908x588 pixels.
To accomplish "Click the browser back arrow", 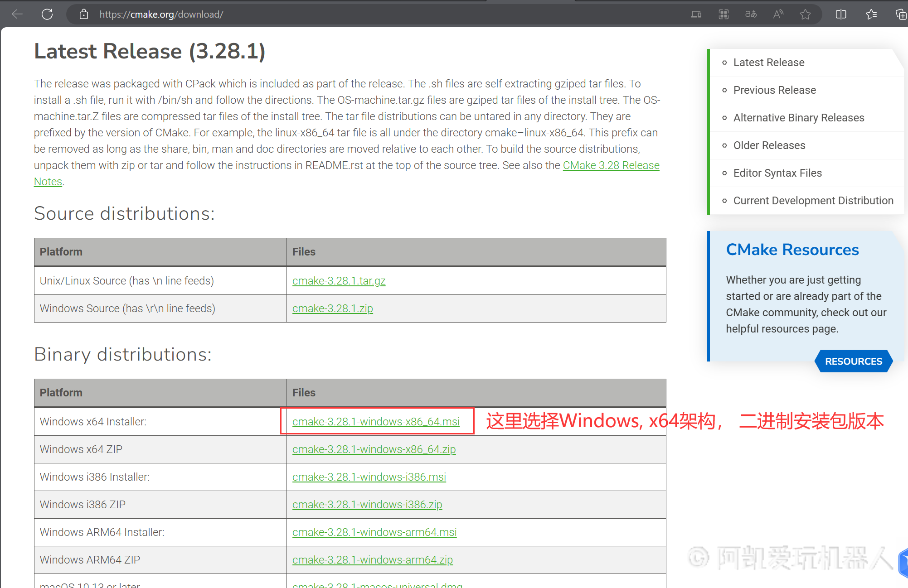I will pos(17,14).
